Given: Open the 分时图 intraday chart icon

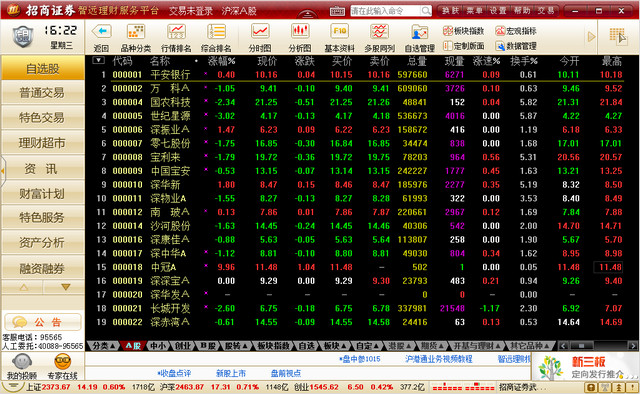Looking at the screenshot, I should point(260,31).
